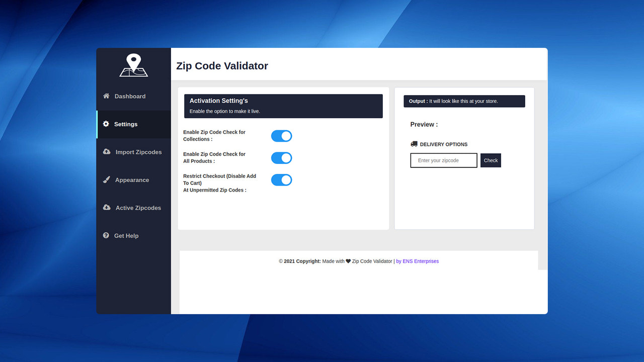
Task: Open the Settings section in sidebar
Action: tap(126, 124)
